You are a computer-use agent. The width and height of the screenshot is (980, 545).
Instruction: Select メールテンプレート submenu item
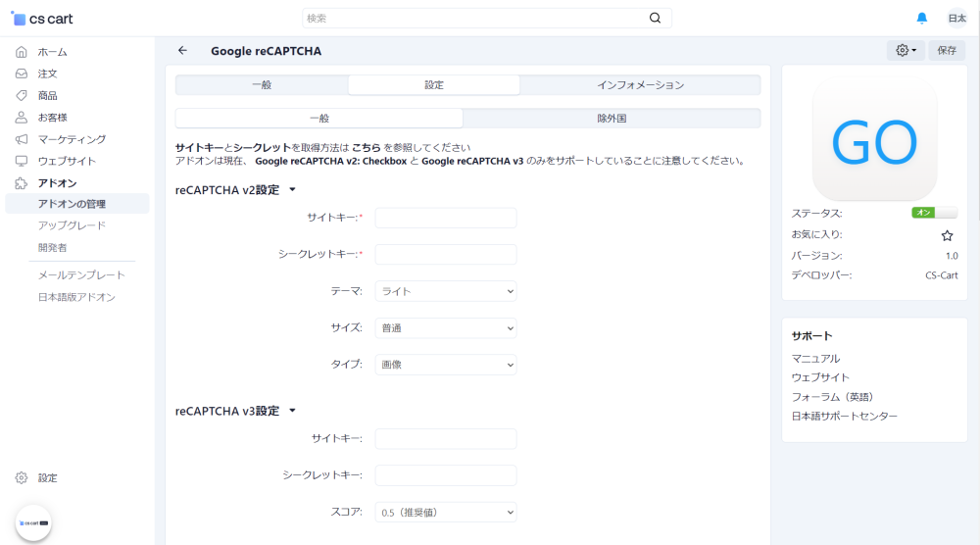pos(81,275)
